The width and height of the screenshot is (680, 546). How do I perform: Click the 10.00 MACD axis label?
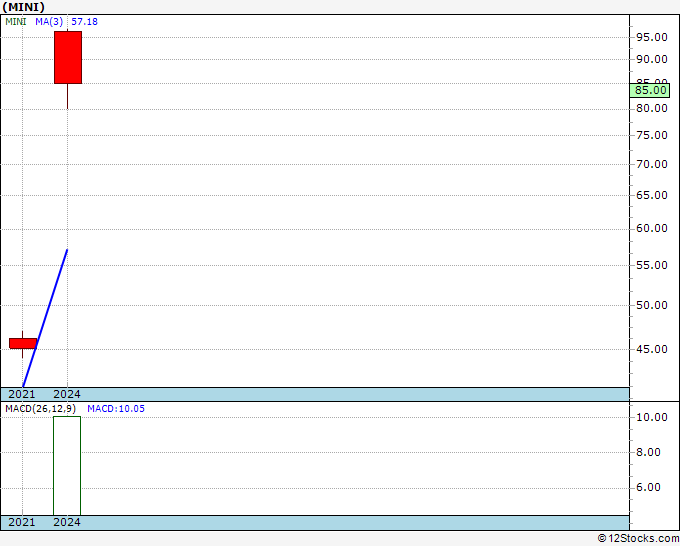pyautogui.click(x=652, y=417)
